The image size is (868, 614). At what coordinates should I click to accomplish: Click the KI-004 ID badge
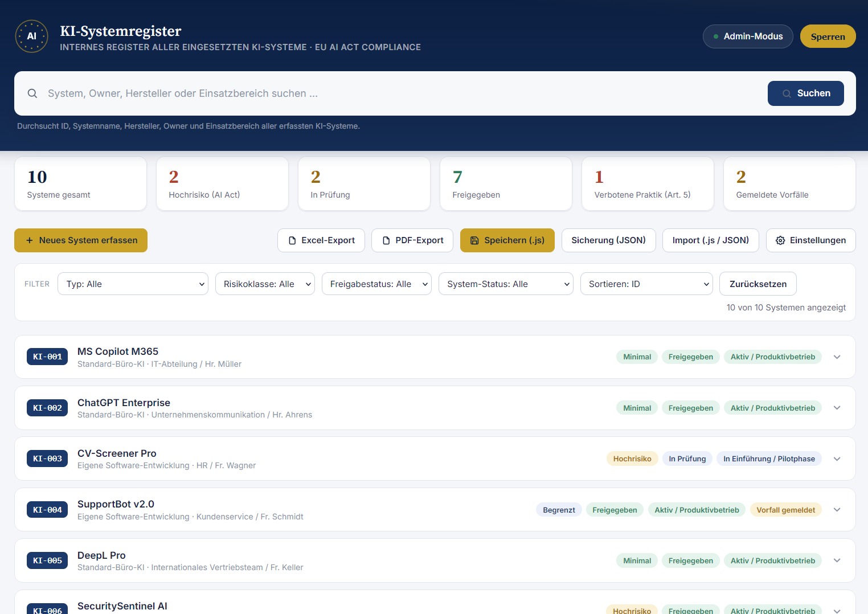tap(47, 510)
